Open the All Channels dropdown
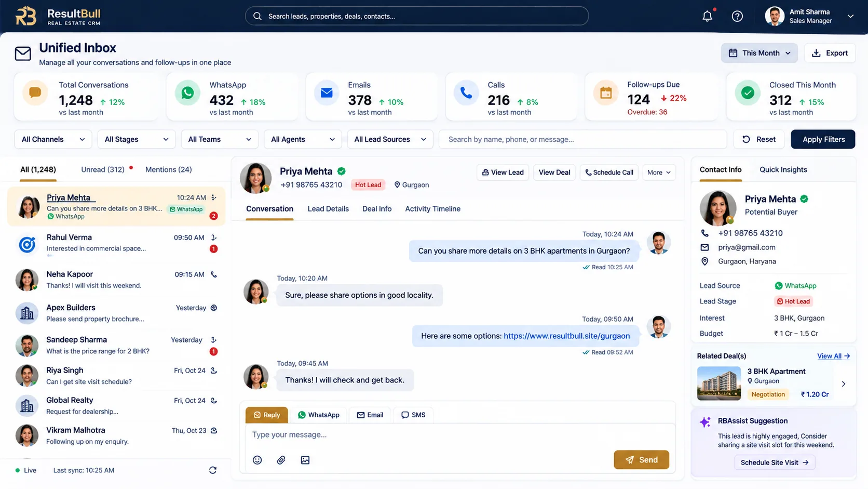Image resolution: width=868 pixels, height=489 pixels. [53, 139]
